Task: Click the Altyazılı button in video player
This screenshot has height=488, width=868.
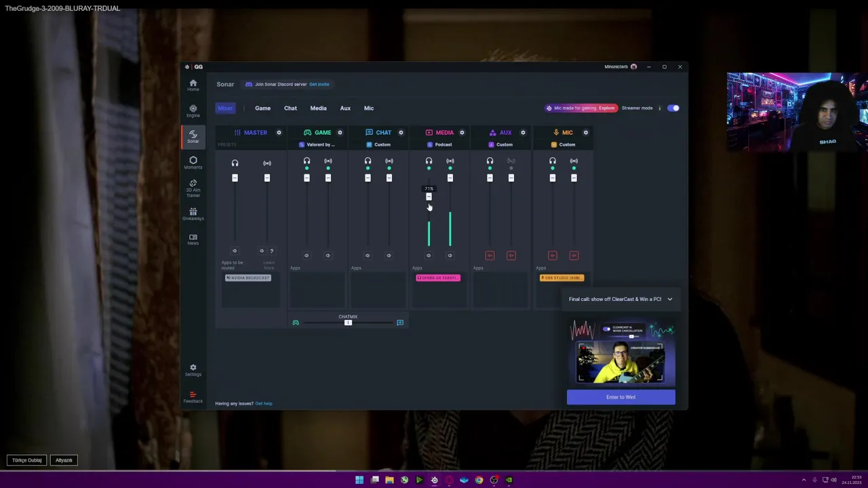Action: pos(64,460)
